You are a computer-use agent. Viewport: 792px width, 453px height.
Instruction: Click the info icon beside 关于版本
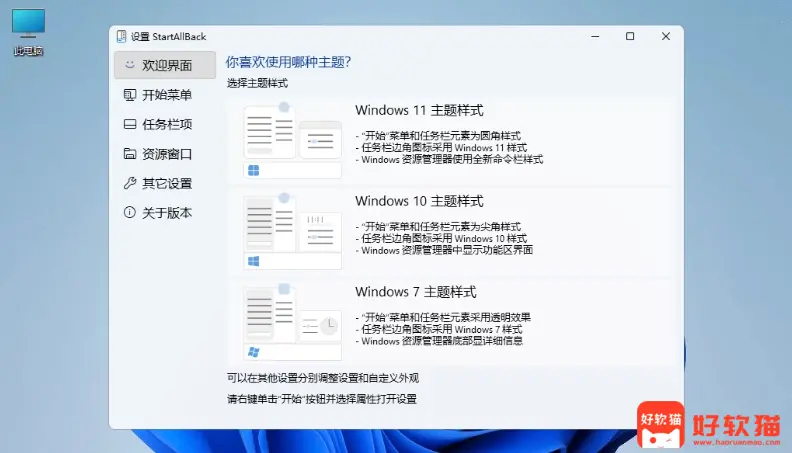(130, 212)
